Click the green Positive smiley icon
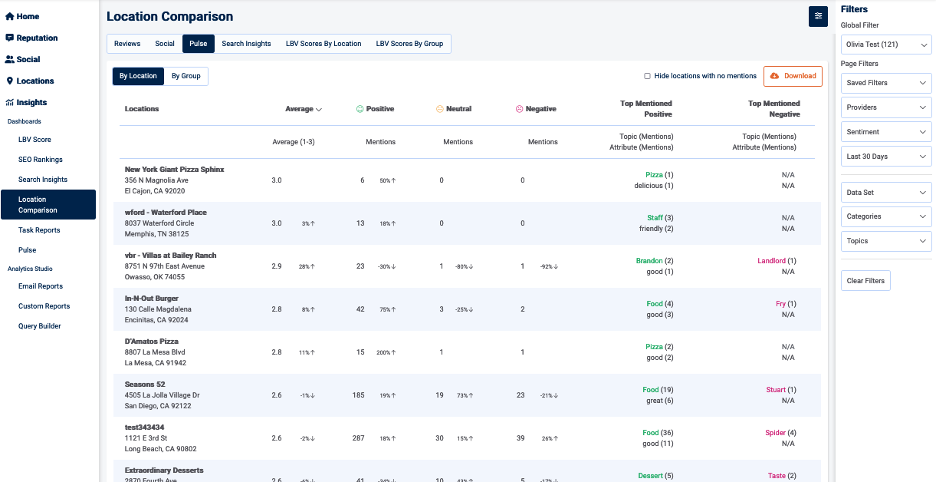The image size is (936, 482). click(360, 109)
